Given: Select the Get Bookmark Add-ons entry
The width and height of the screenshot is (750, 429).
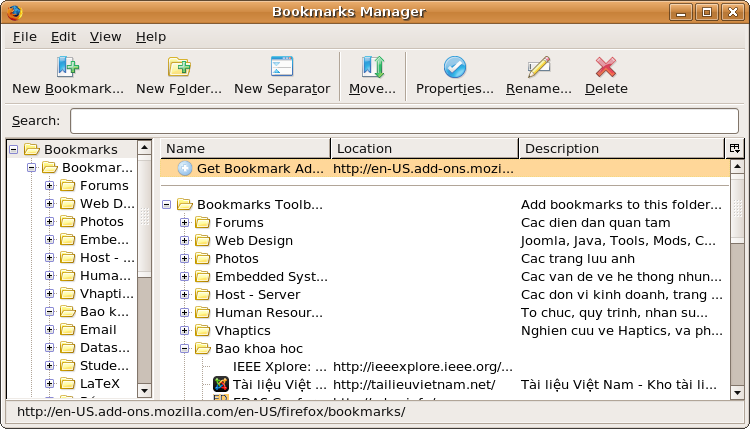Looking at the screenshot, I should 260,168.
